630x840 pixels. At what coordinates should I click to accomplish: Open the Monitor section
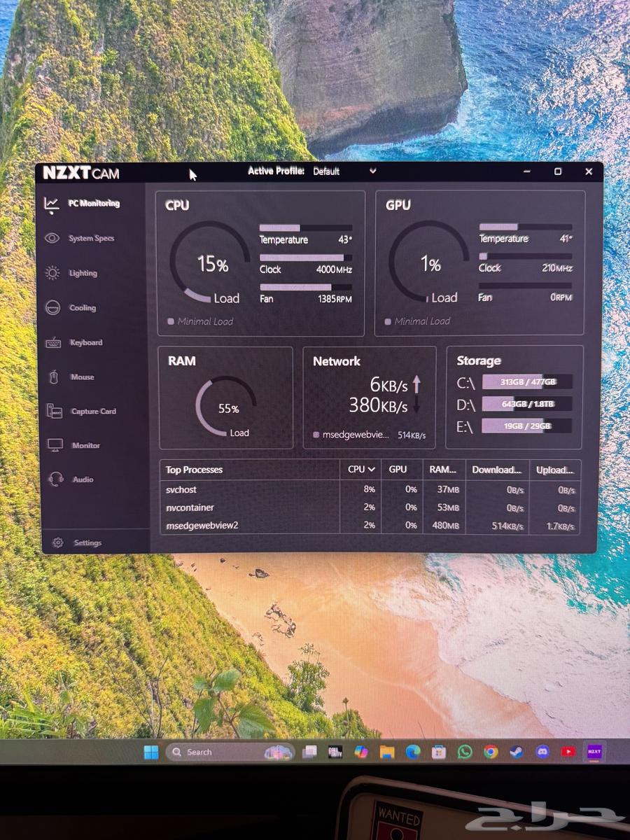click(x=74, y=445)
